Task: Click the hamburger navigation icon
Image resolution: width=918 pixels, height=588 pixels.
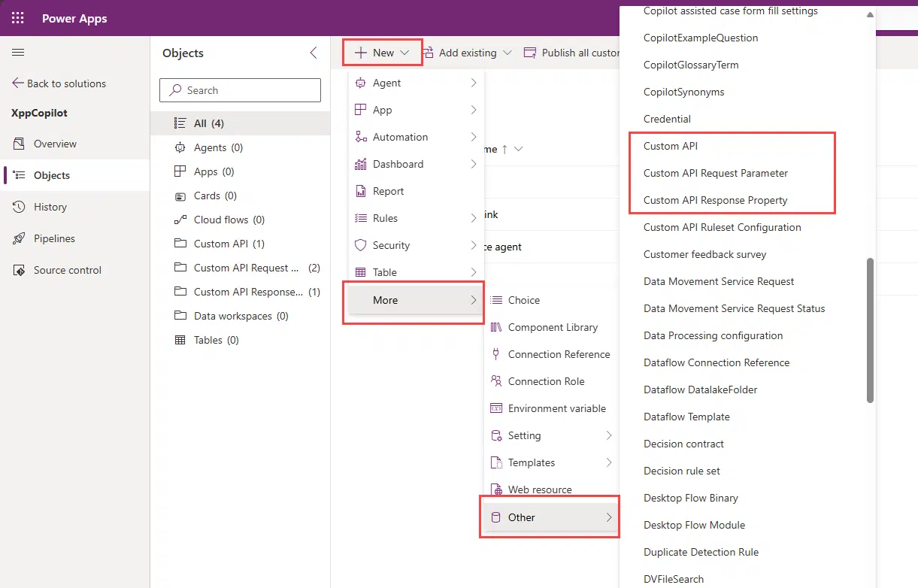Action: tap(18, 52)
